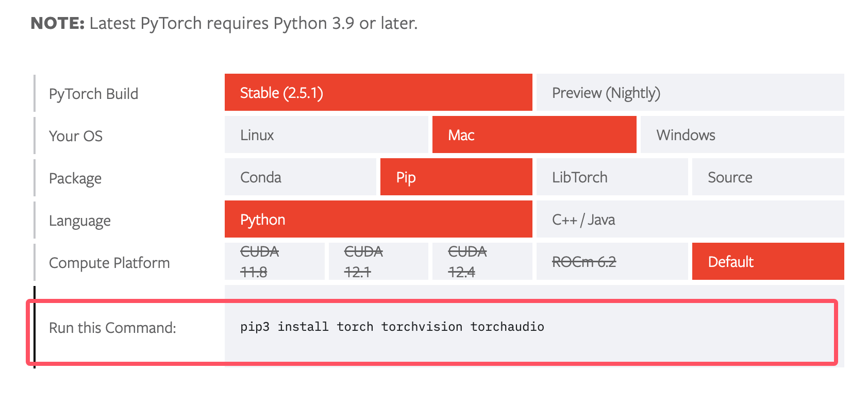Choose Conda as the package manager
Screen dimensions: 868x404
tap(300, 177)
